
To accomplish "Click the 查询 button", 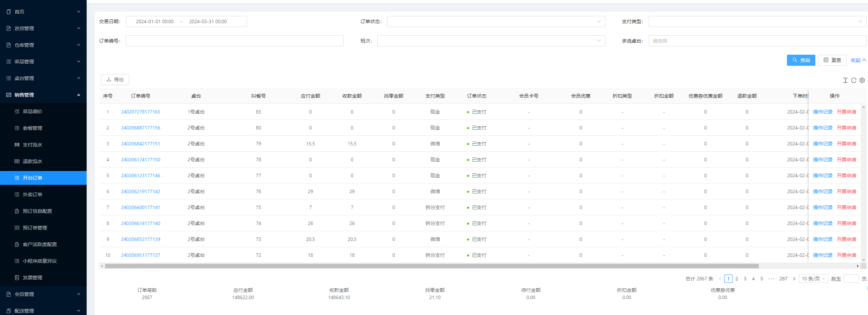I will click(801, 60).
